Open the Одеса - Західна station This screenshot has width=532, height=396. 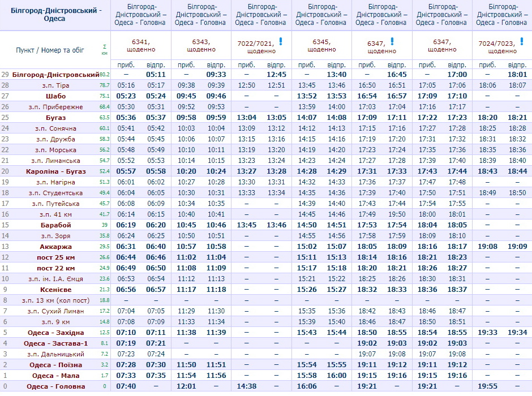click(x=55, y=333)
